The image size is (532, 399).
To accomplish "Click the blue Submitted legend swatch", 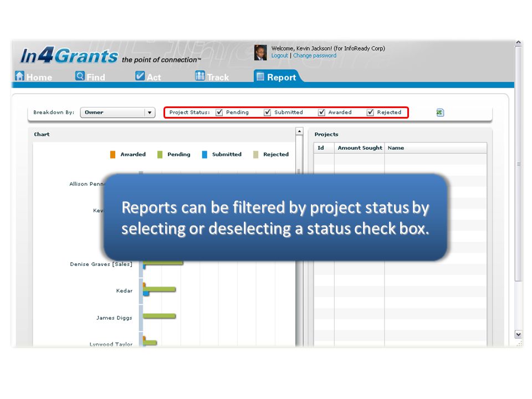I will (204, 155).
